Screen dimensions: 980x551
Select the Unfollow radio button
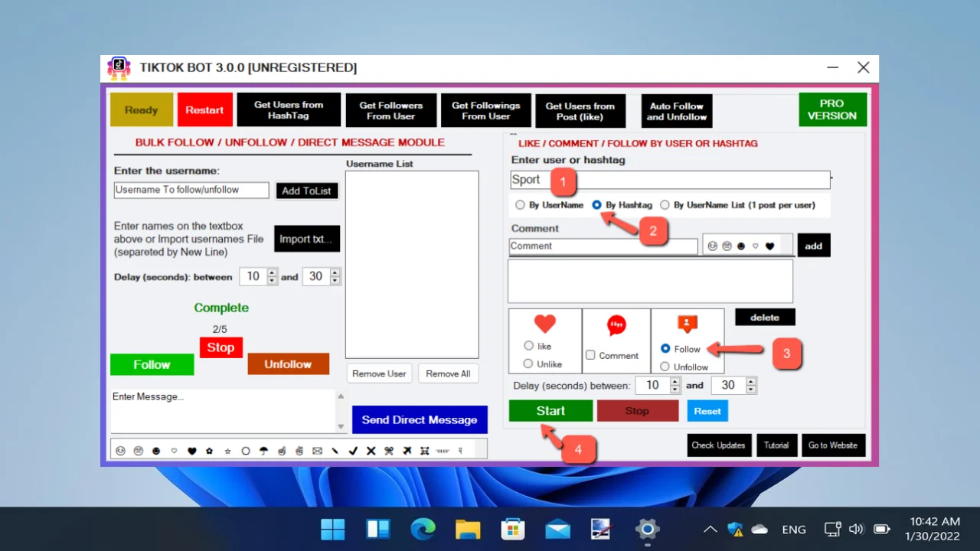click(x=665, y=367)
